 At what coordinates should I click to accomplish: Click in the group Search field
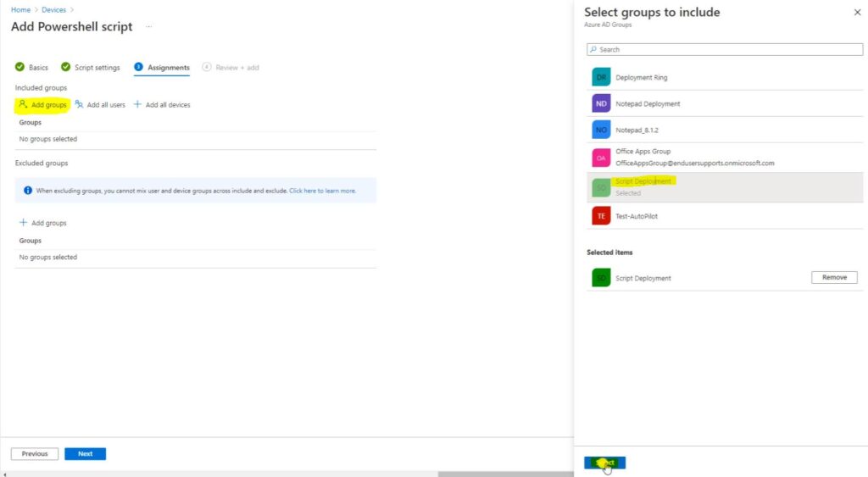point(725,50)
